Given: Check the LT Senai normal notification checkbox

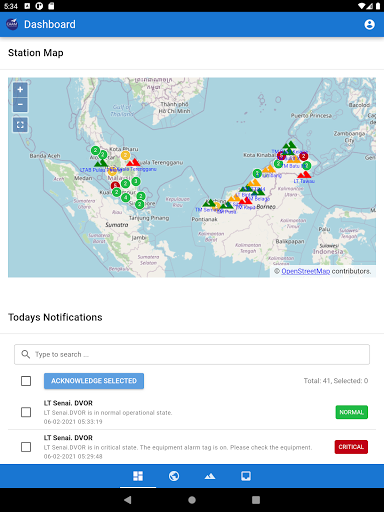Looking at the screenshot, I should pos(26,412).
